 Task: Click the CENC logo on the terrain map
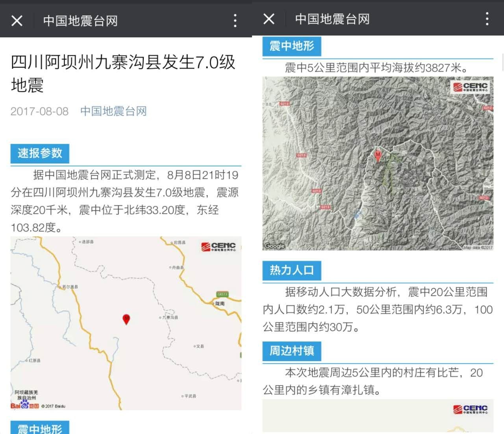coord(471,87)
